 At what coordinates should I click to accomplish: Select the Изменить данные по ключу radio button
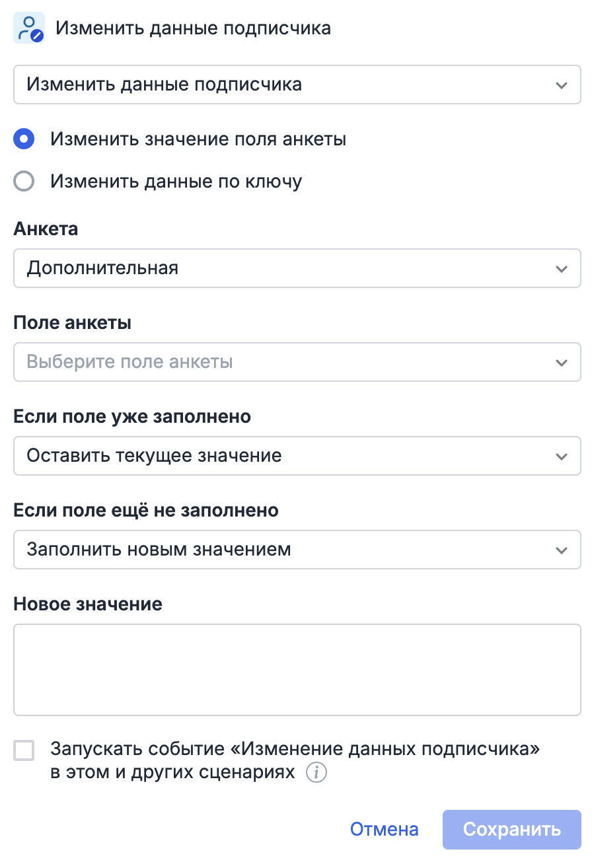point(24,180)
